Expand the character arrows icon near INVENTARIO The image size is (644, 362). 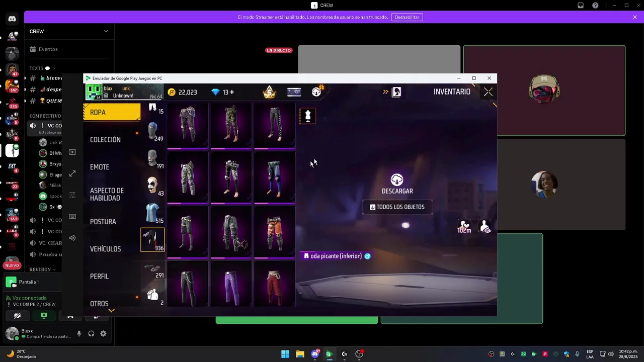point(392,92)
